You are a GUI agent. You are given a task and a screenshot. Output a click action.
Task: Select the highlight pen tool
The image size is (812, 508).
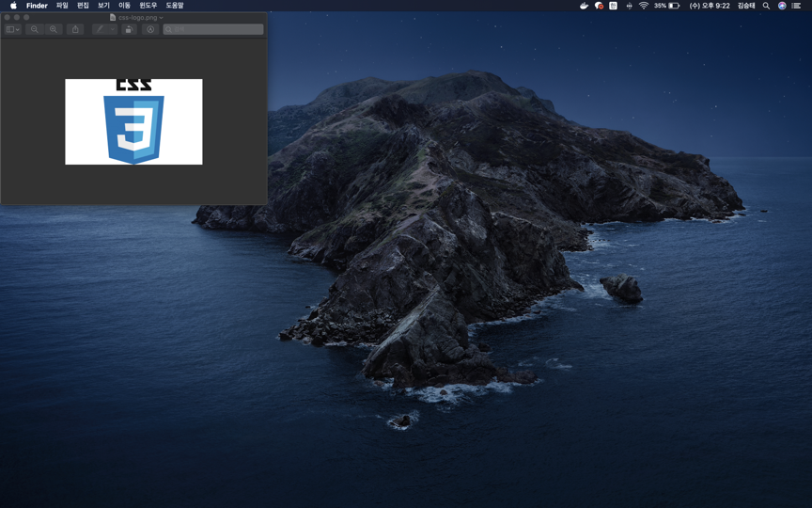[x=100, y=29]
